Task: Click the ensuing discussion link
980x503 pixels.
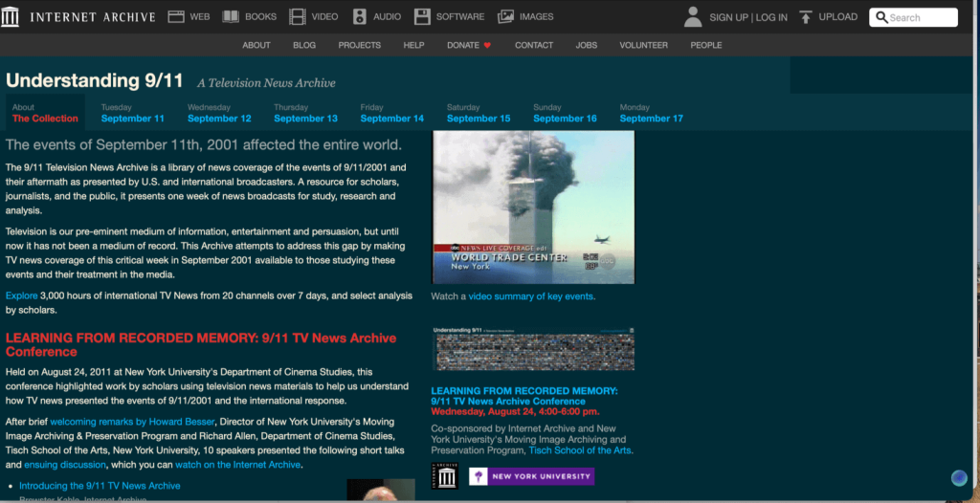Action: click(x=65, y=465)
